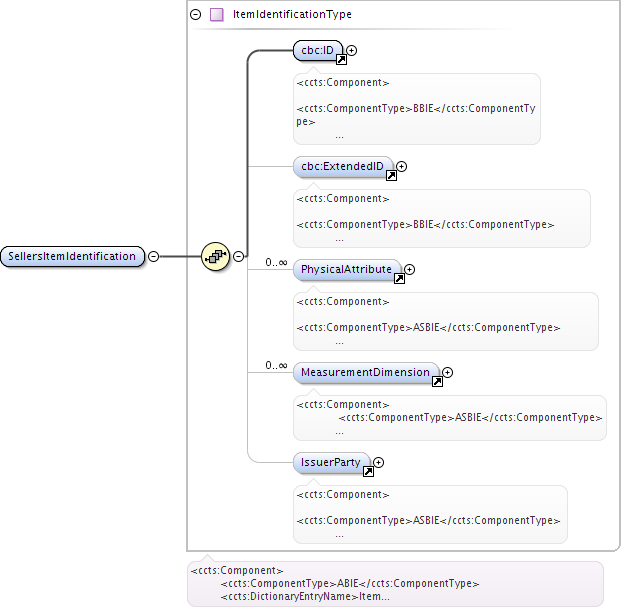
Task: Select the MeasurementDimension element node
Action: (x=364, y=372)
